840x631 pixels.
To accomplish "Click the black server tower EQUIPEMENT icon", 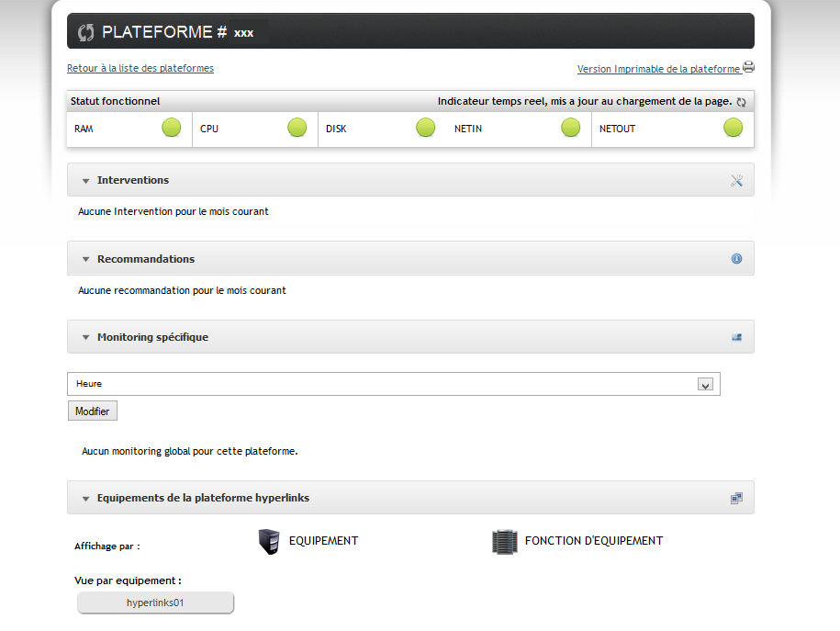I will click(x=268, y=542).
